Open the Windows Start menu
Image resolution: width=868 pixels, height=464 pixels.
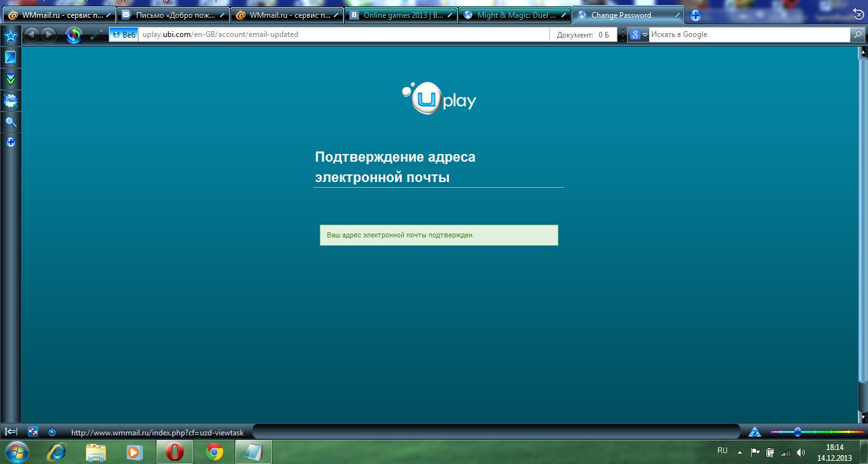click(16, 452)
